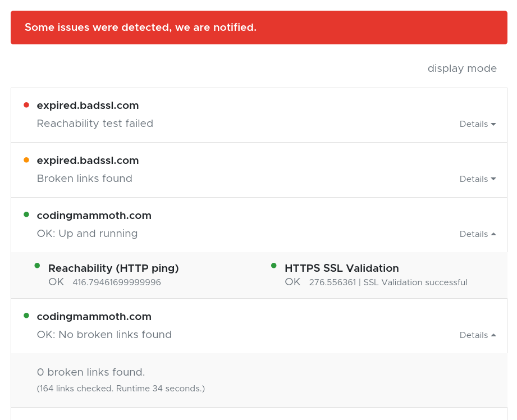Expand Details for Broken links found
Screen dimensions: 517x420
[x=477, y=179]
